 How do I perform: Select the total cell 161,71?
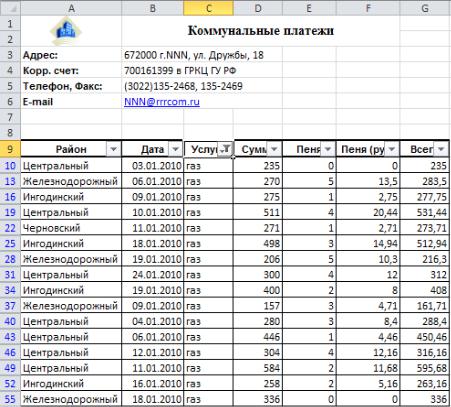(425, 306)
